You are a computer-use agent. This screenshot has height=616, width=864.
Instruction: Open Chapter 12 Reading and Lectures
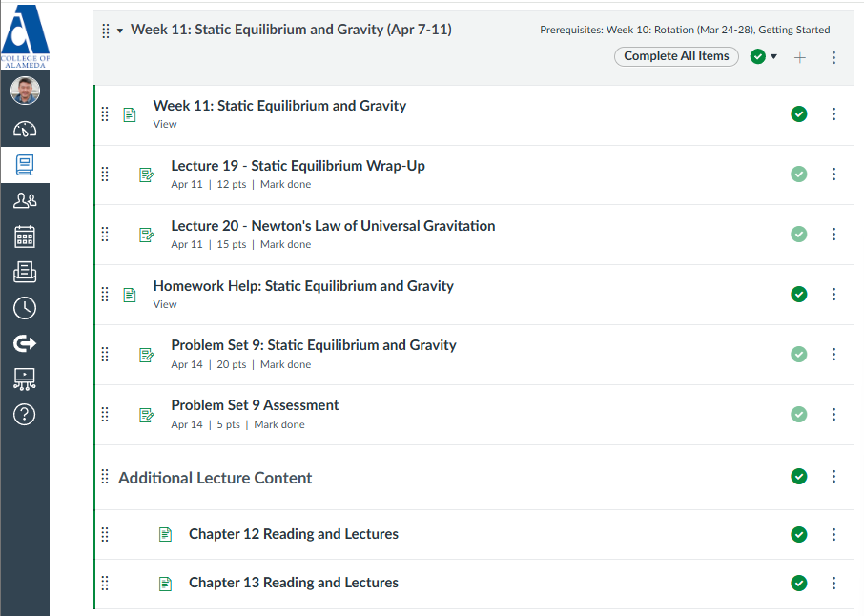293,534
